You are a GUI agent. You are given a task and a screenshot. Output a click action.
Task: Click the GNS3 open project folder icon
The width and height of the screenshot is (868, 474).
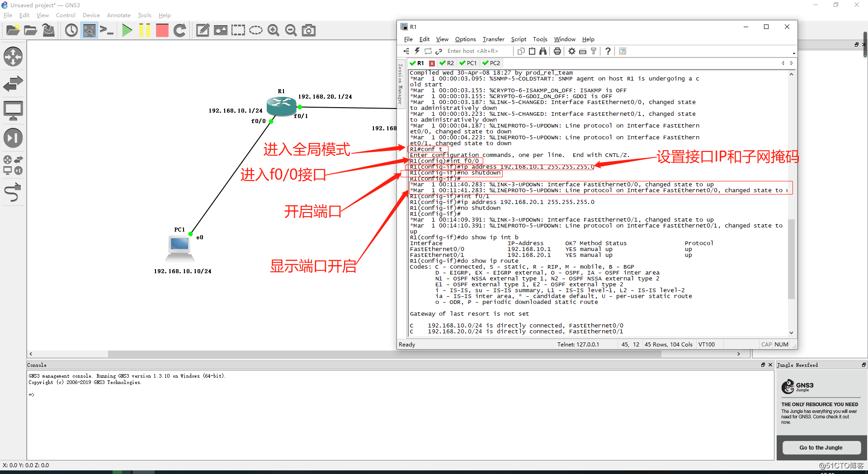tap(31, 30)
